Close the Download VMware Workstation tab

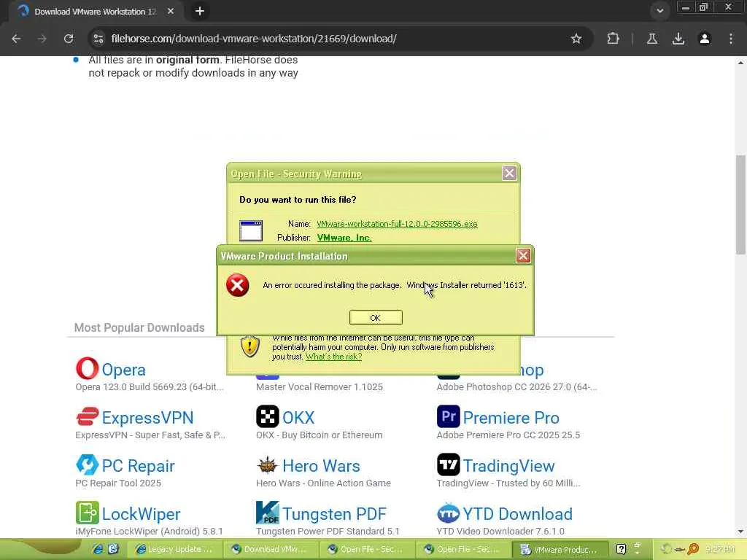tap(171, 11)
